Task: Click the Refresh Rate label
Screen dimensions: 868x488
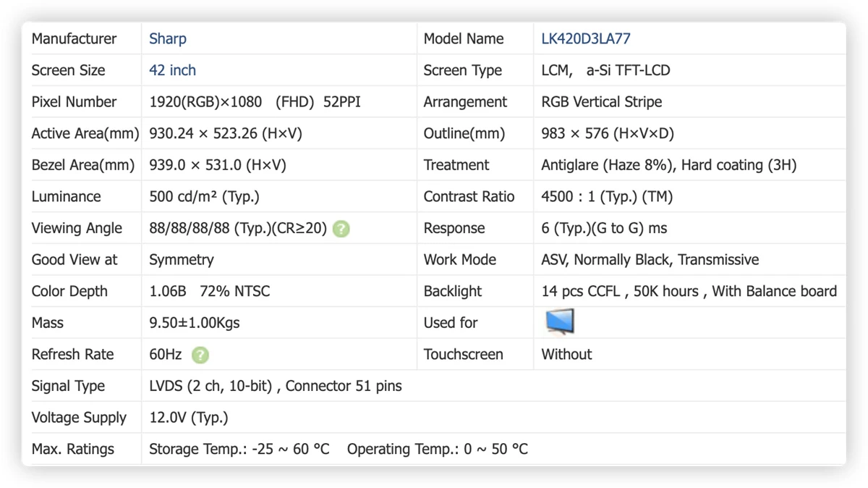Action: [72, 355]
